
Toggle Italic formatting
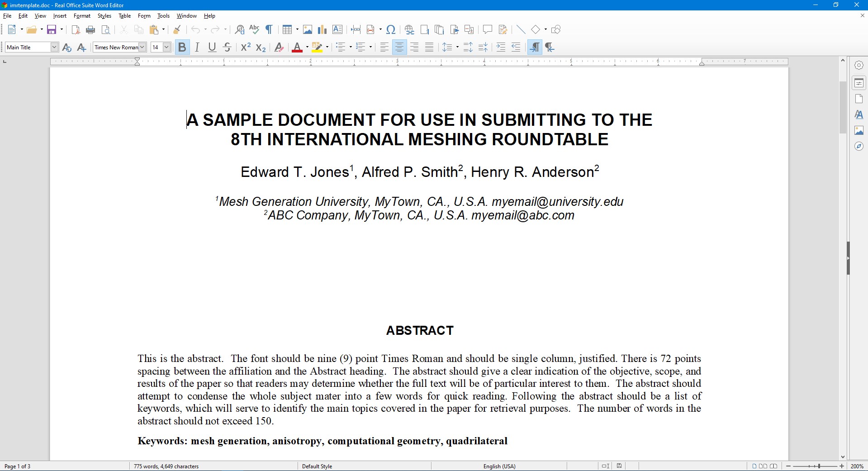click(197, 47)
